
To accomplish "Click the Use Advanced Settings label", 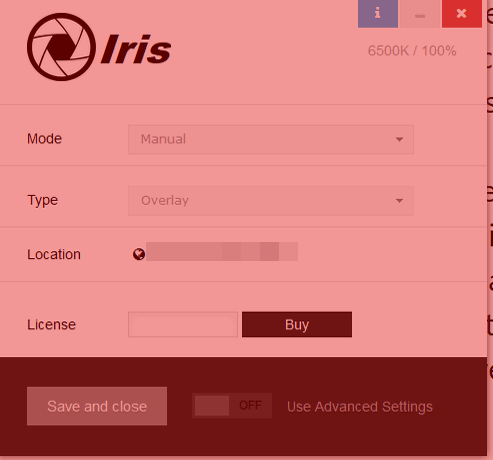I will click(360, 407).
